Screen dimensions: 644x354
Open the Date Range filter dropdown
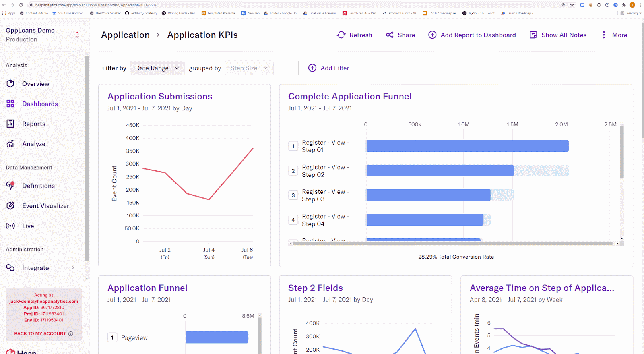click(x=157, y=68)
